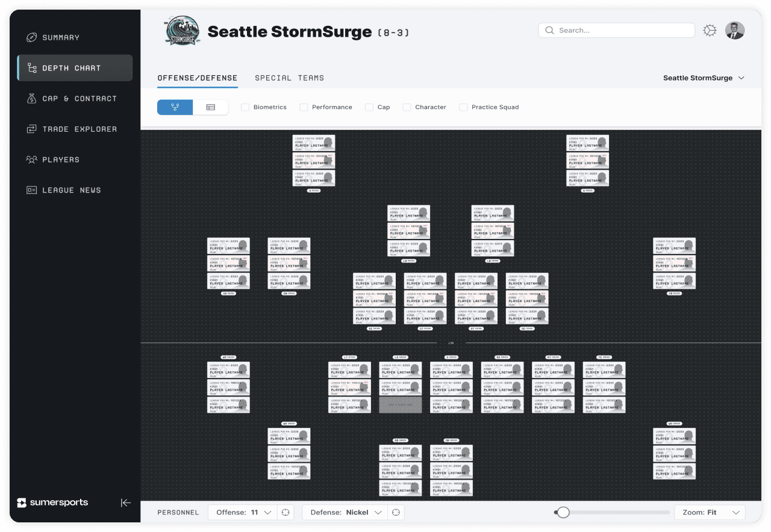This screenshot has width=771, height=532.
Task: Select the Offense/Defense tab
Action: click(x=197, y=78)
